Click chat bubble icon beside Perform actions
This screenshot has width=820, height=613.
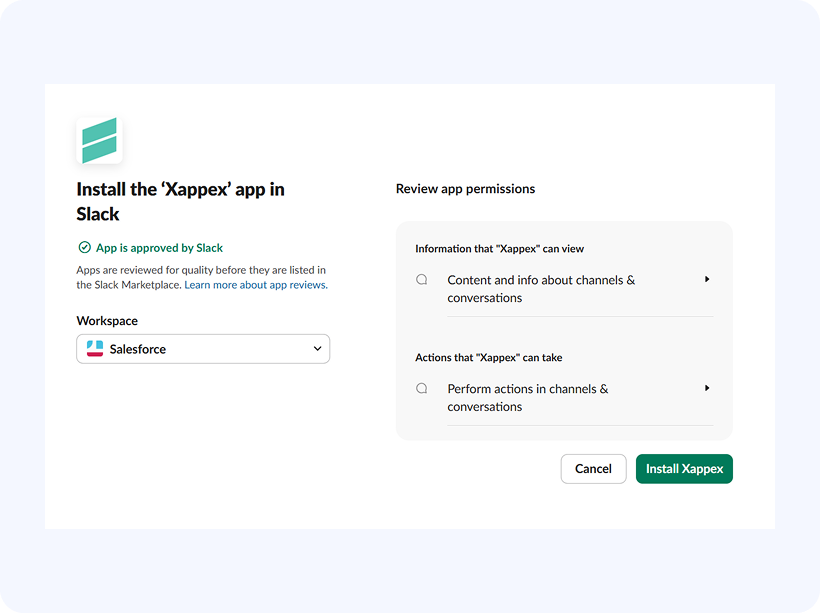pyautogui.click(x=422, y=388)
